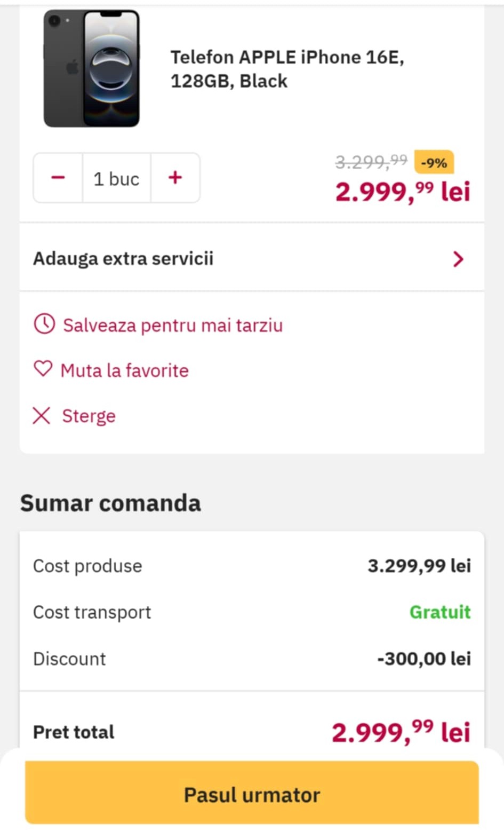The width and height of the screenshot is (504, 831).
Task: Click the -9% discount badge
Action: [434, 163]
